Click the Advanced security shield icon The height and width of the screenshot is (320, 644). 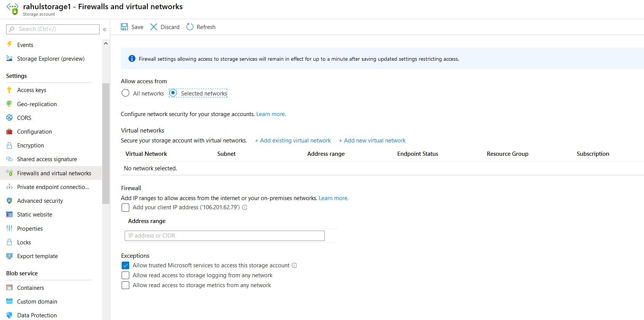pyautogui.click(x=10, y=200)
